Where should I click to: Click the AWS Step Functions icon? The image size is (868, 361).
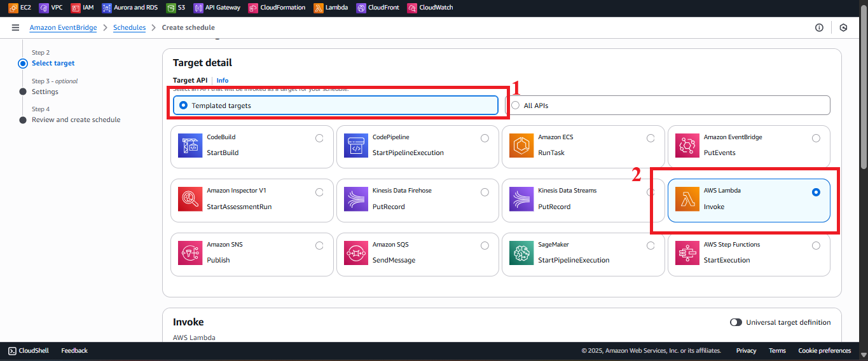tap(687, 254)
